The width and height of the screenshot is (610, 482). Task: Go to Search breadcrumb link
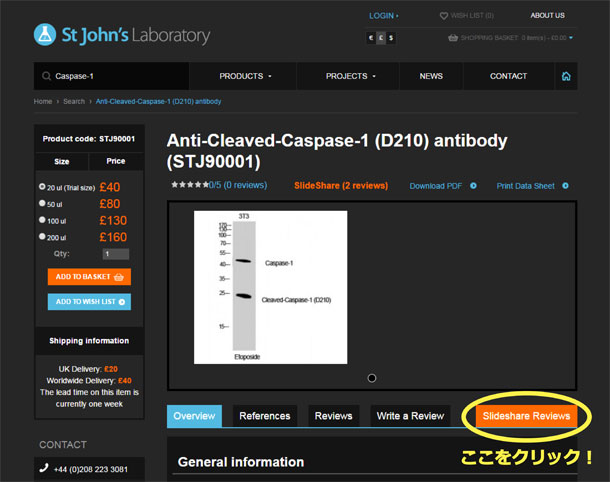(x=74, y=102)
